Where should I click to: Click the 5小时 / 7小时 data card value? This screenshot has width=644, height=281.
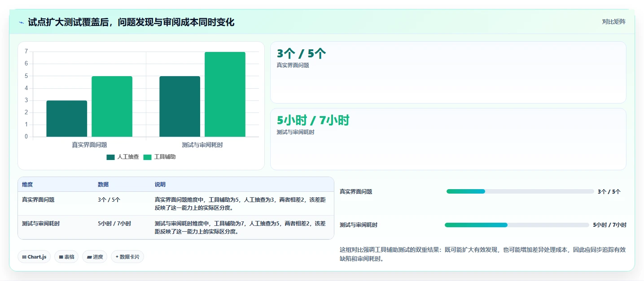click(313, 121)
